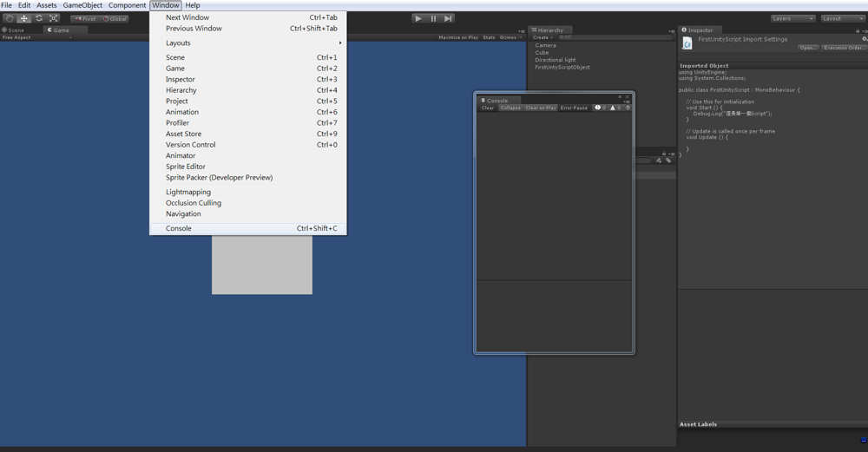Click the Step frame button

(448, 18)
